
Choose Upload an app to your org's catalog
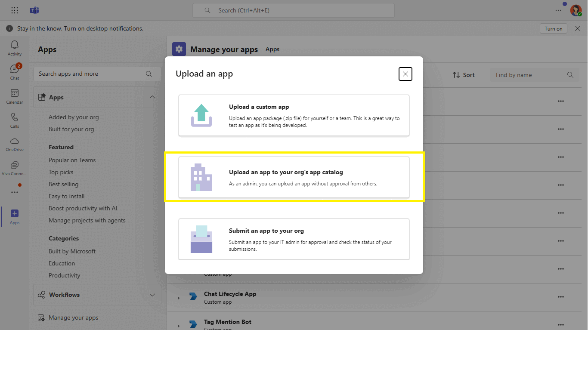(294, 177)
